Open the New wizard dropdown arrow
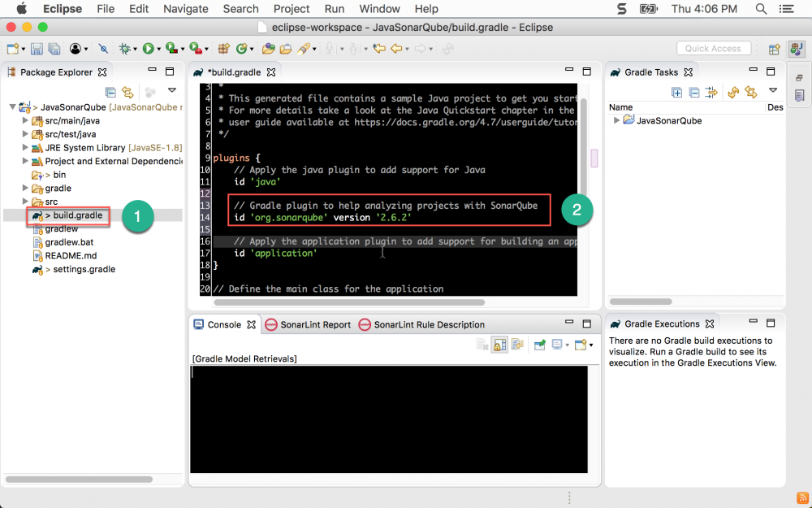812x508 pixels. coord(24,50)
